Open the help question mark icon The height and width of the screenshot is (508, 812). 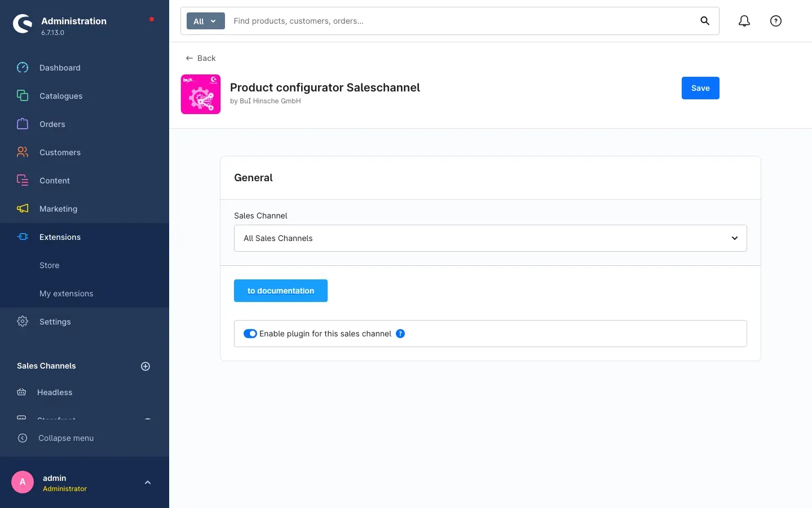click(776, 21)
